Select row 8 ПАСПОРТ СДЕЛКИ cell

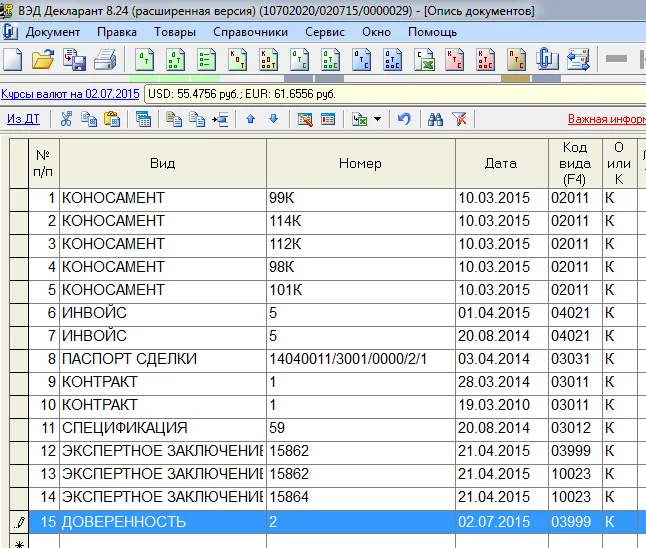pyautogui.click(x=163, y=359)
